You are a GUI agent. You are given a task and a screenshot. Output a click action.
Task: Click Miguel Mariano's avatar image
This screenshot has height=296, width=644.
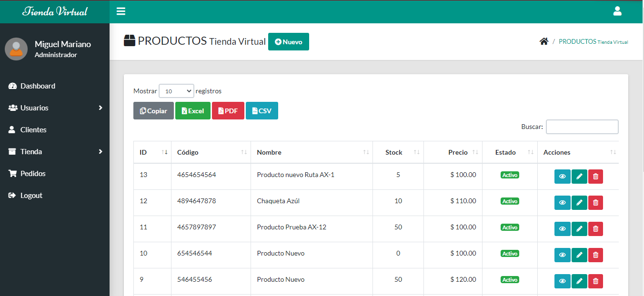coord(16,49)
